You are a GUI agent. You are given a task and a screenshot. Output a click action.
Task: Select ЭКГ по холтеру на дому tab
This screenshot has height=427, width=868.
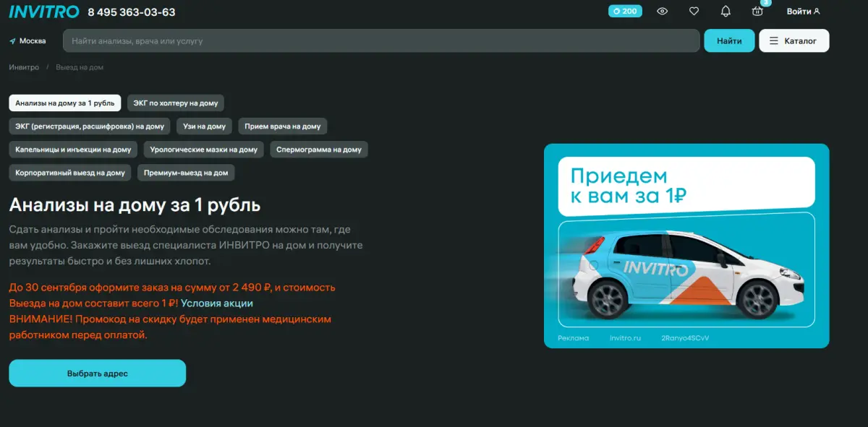tap(176, 103)
